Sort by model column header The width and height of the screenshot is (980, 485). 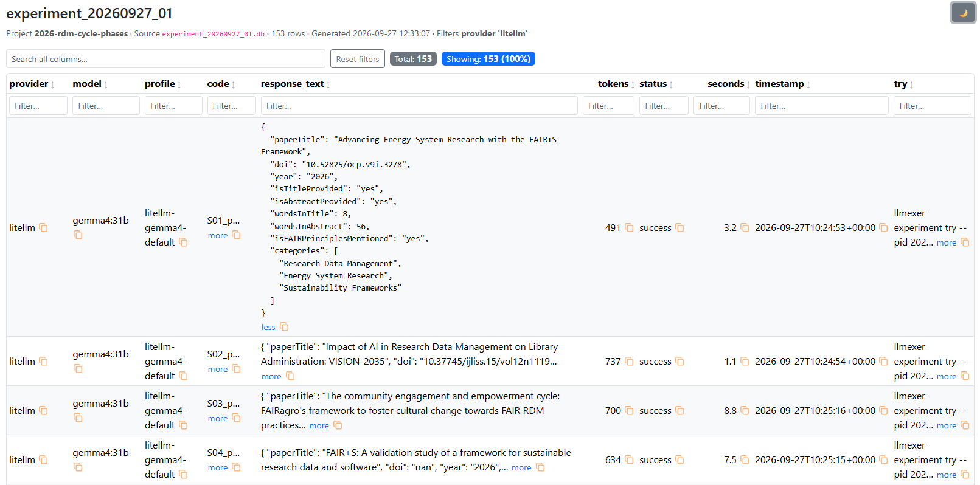tap(90, 84)
